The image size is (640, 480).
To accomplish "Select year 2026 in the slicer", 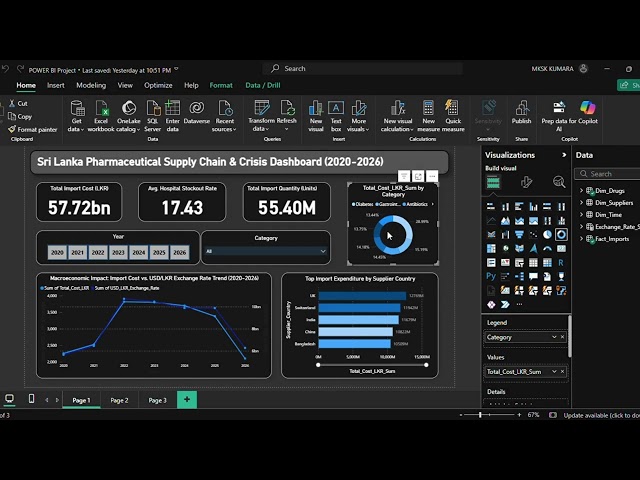I will coord(180,252).
